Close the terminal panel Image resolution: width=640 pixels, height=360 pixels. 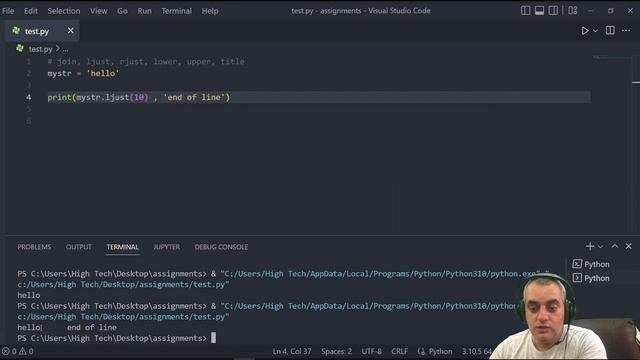[629, 246]
